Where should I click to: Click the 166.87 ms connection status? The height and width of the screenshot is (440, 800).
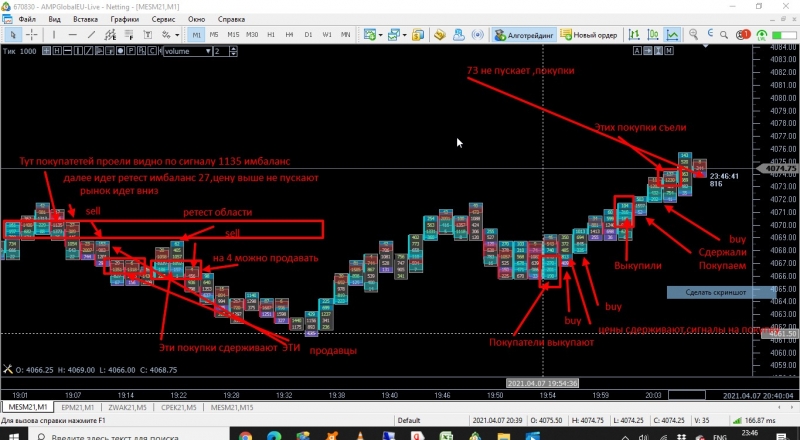(x=754, y=421)
